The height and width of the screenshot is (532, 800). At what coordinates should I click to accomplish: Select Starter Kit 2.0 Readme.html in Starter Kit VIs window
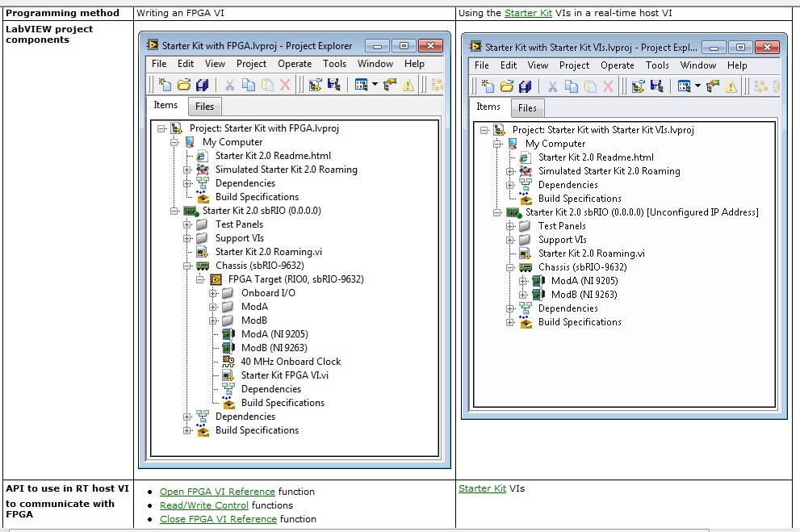(596, 157)
